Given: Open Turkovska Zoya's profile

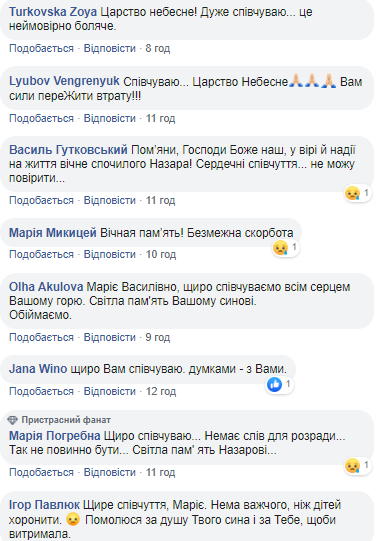Looking at the screenshot, I should coord(53,12).
